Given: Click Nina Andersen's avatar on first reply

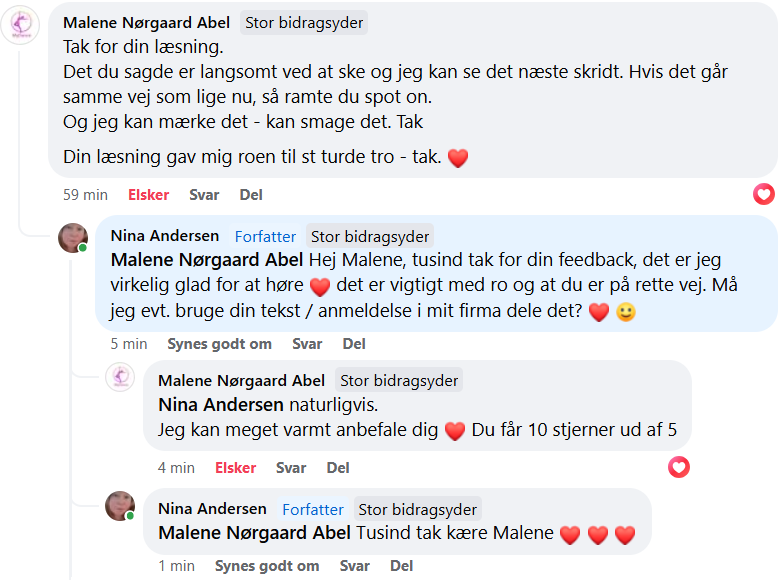Looking at the screenshot, I should coord(73,238).
